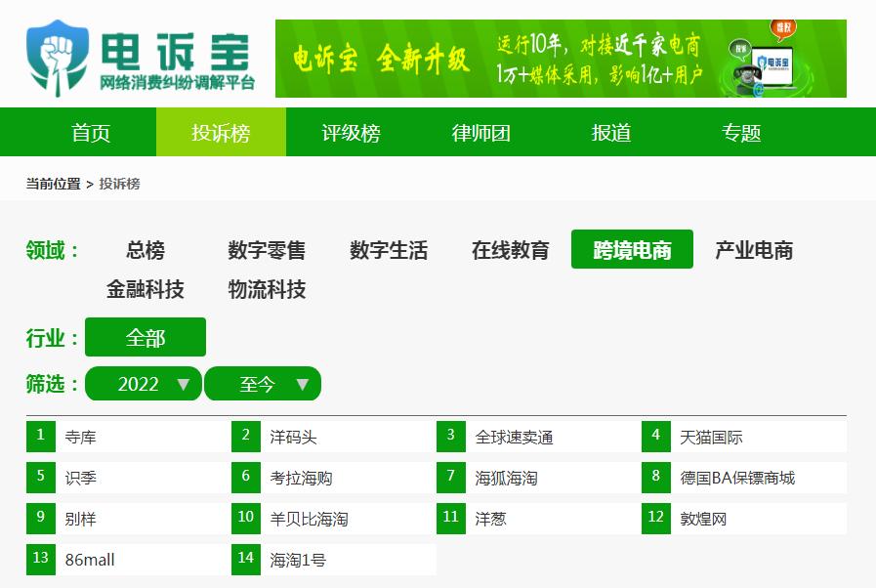Click the 电诉宝 全新升级 banner advertisement
Screen dimensions: 876x588
pyautogui.click(x=547, y=60)
